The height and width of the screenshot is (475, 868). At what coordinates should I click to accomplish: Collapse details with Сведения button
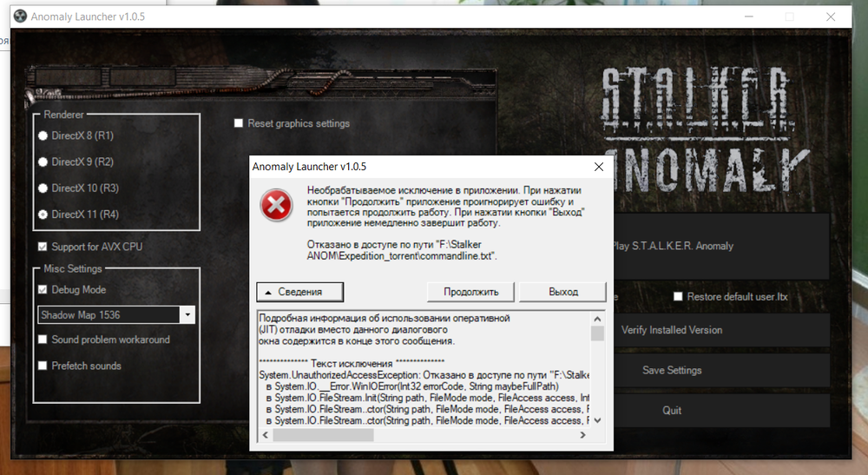[300, 292]
